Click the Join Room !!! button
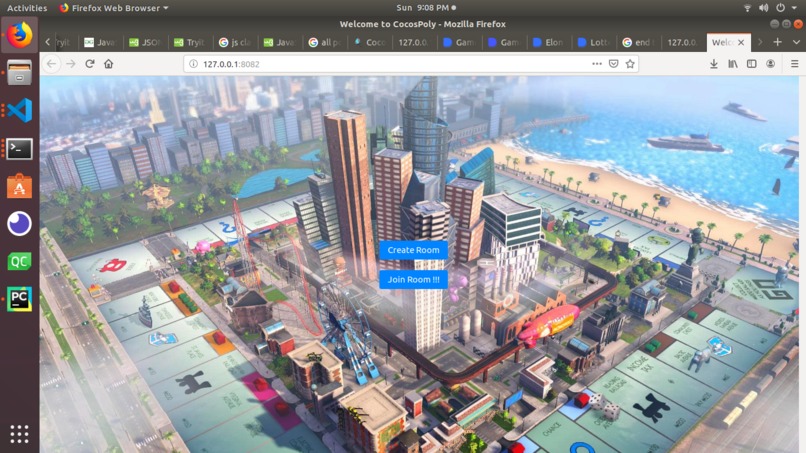 pos(413,280)
